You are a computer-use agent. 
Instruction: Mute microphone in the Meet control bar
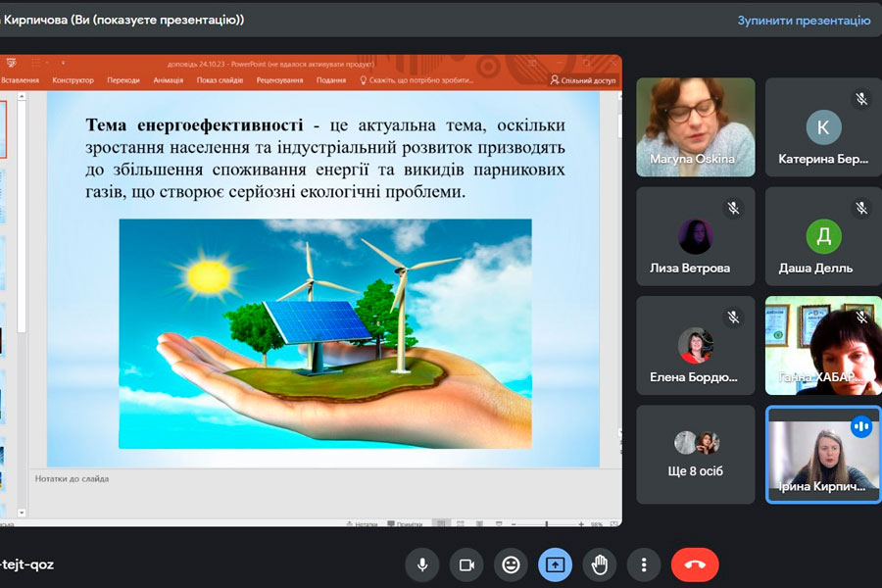(x=421, y=564)
